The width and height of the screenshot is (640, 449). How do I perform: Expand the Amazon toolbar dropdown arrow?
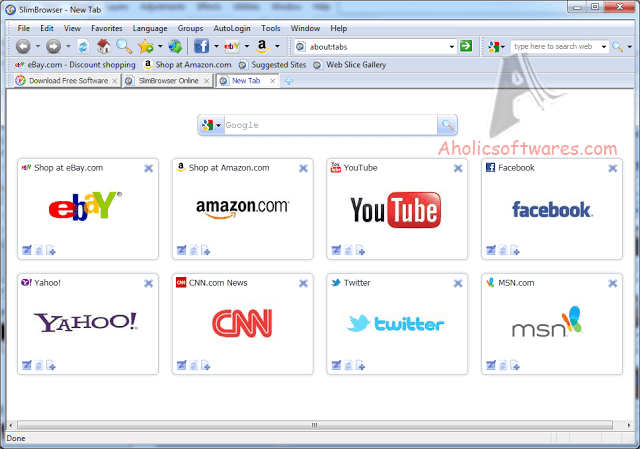click(277, 46)
